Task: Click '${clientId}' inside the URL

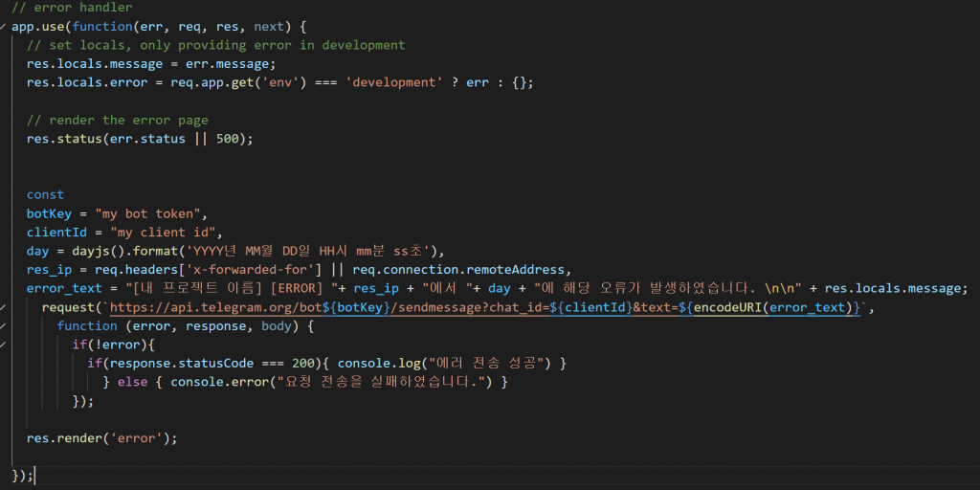Action: 591,307
